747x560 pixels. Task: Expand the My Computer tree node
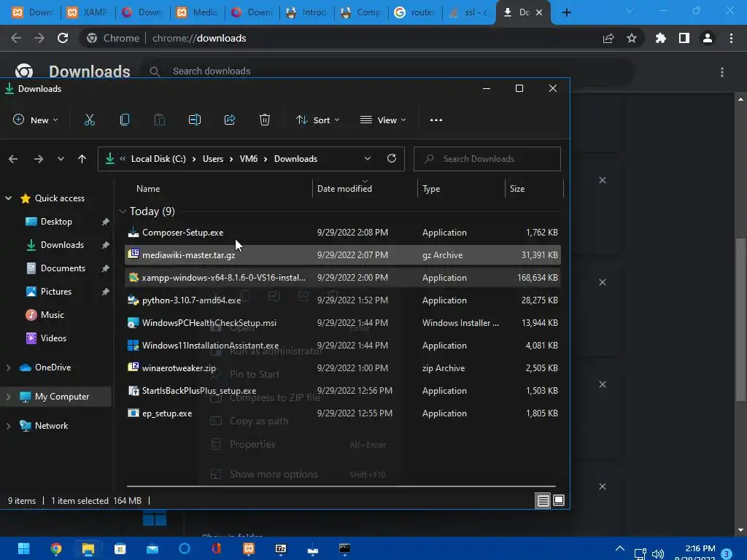coord(8,397)
